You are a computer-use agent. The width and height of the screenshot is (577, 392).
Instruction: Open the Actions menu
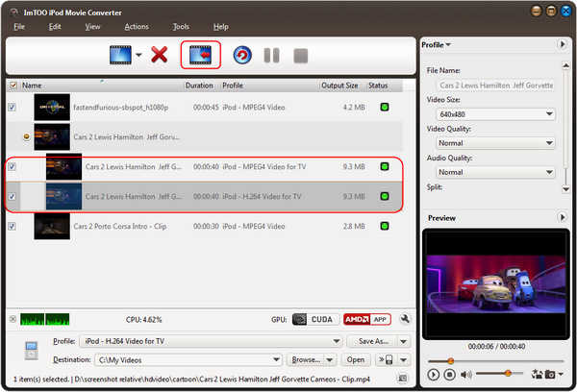[x=137, y=27]
